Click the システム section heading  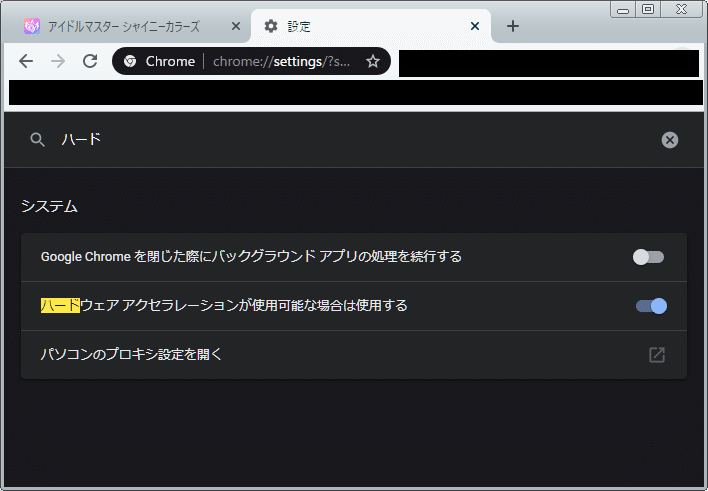pos(49,206)
